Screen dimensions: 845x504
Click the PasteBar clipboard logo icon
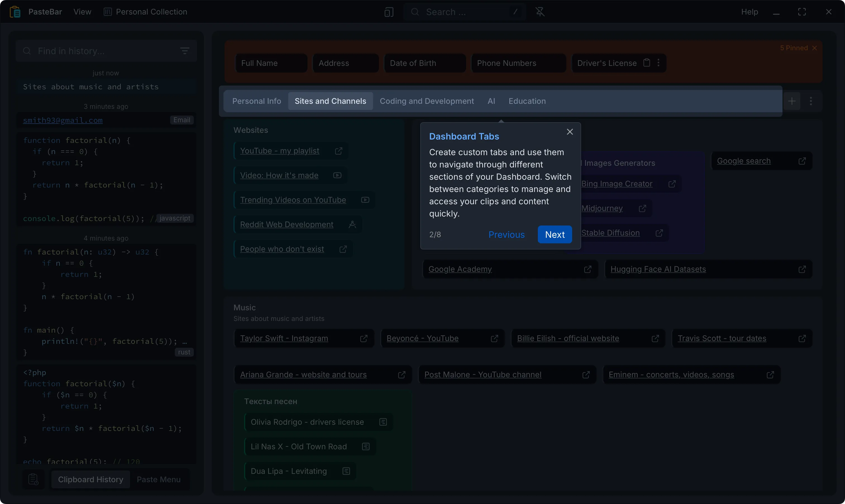pos(15,12)
